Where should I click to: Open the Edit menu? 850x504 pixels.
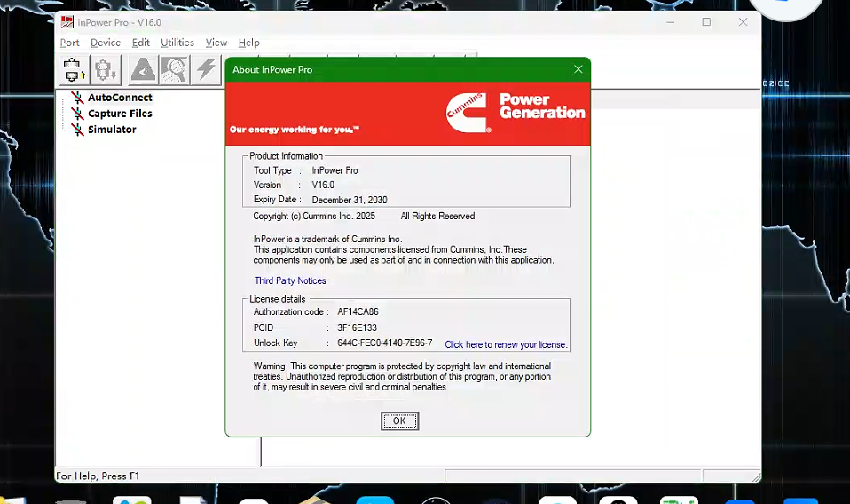(141, 43)
